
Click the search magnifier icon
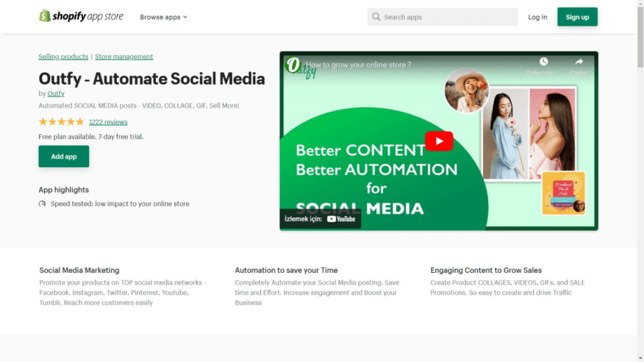[376, 17]
